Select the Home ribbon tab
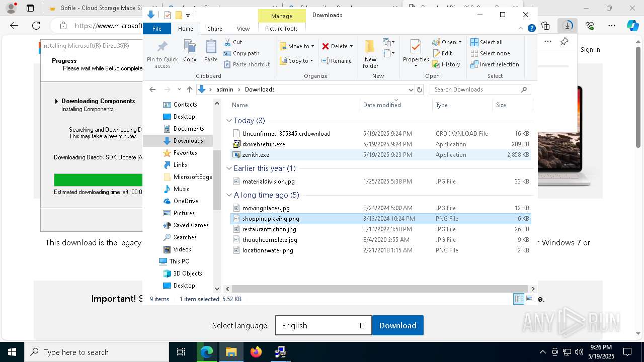644x362 pixels. click(185, 29)
